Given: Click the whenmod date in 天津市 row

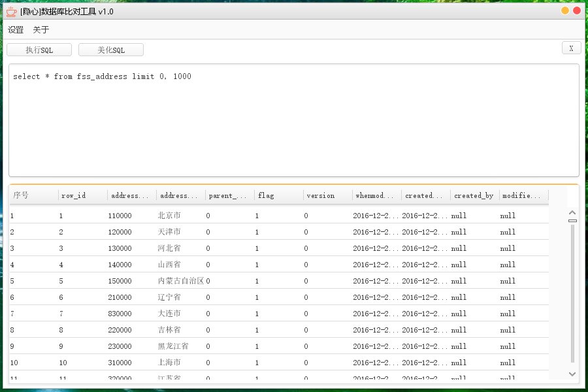Looking at the screenshot, I should click(x=376, y=232).
